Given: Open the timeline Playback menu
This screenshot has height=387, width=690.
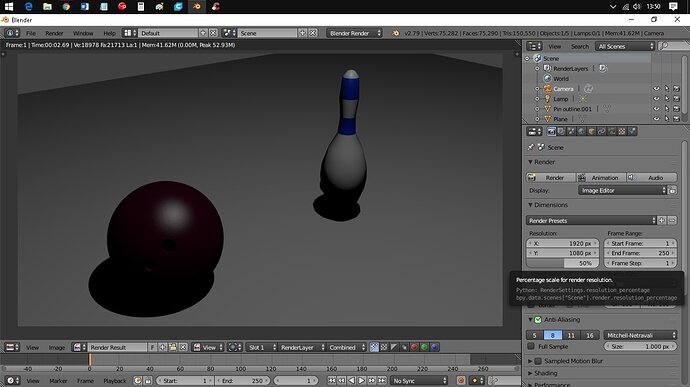Looking at the screenshot, I should [x=114, y=381].
